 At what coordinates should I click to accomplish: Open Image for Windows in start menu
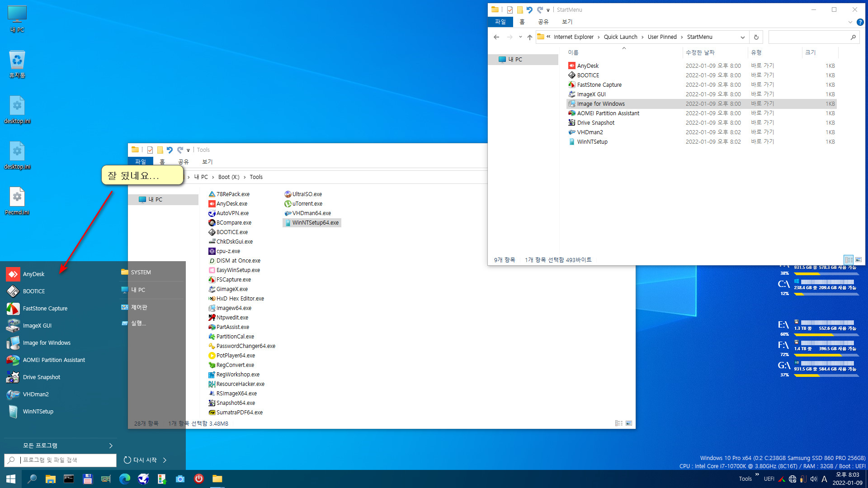[47, 343]
